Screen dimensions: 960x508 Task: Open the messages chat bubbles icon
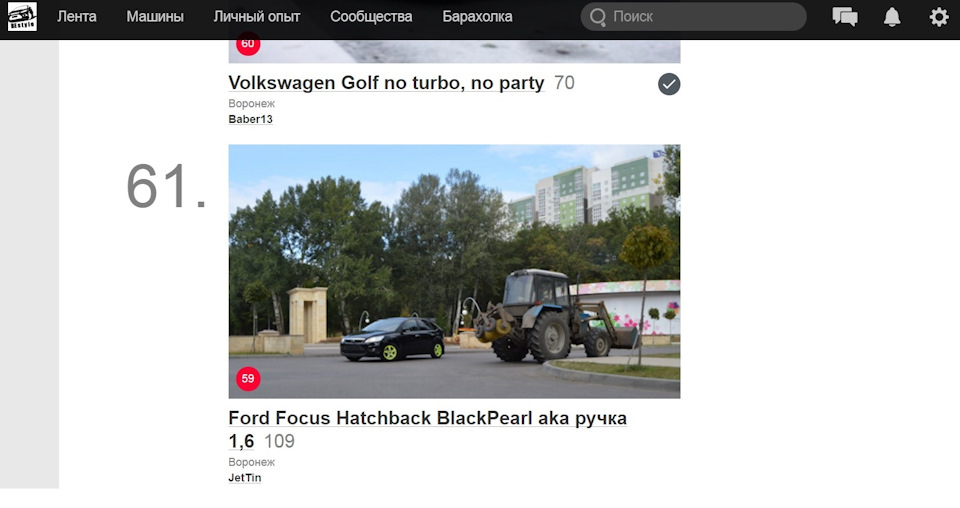[845, 17]
